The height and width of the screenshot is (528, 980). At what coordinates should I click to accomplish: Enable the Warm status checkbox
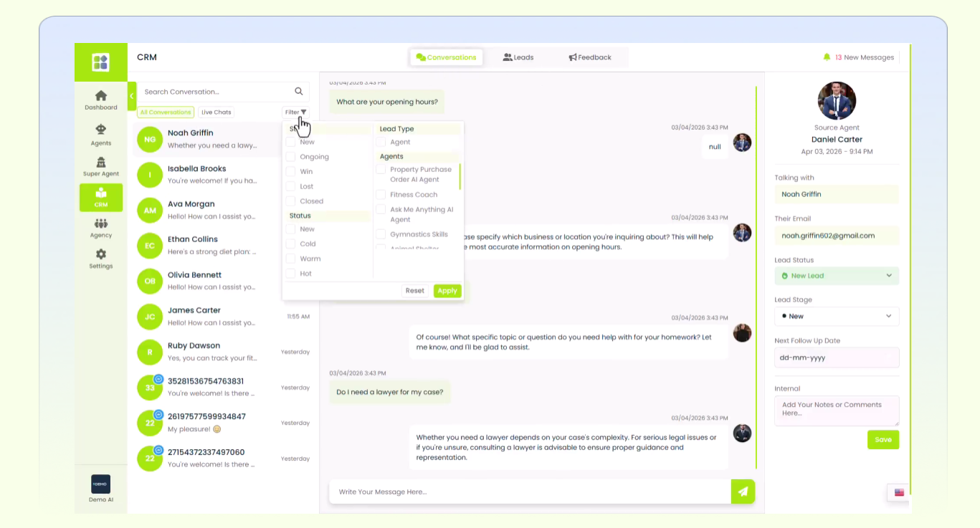(290, 259)
